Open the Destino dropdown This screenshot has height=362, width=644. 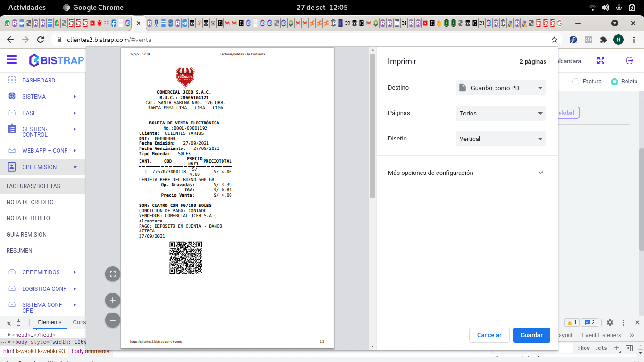[x=501, y=88]
